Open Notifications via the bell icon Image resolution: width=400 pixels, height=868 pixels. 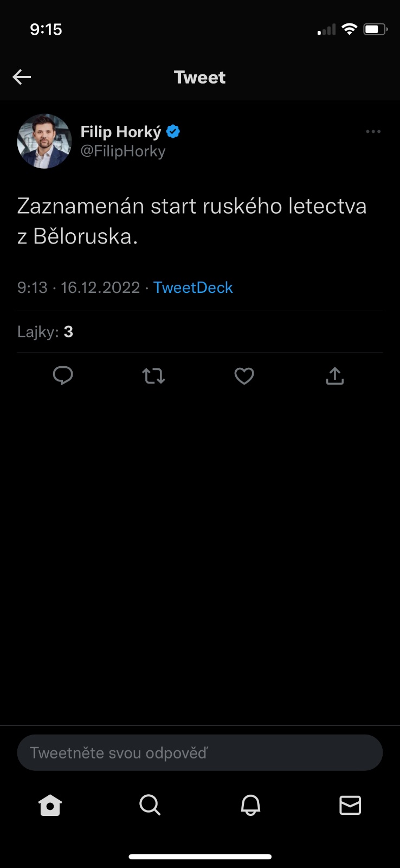click(250, 805)
